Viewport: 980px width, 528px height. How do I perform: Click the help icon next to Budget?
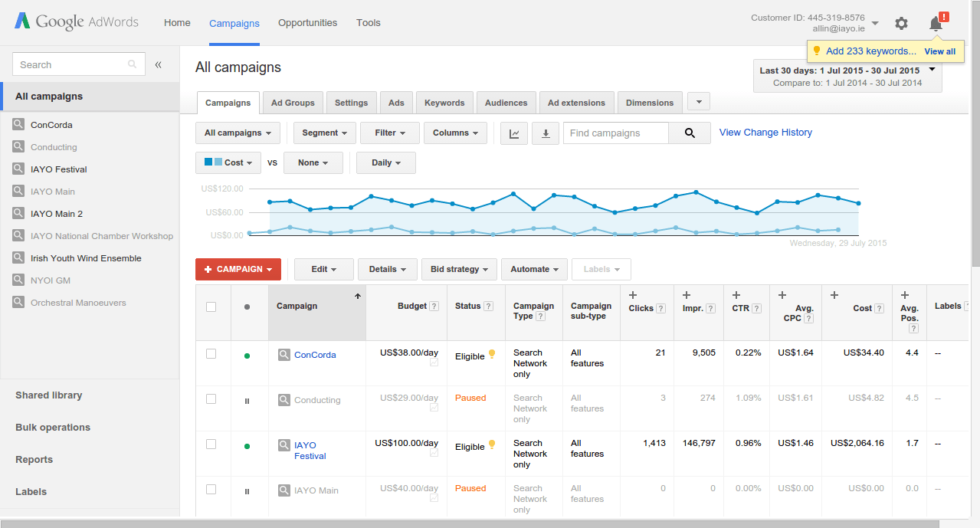434,307
